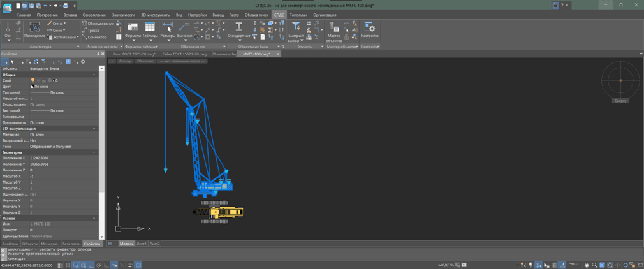Viewport: 644px width, 269px height.
Task: Open the Форматы formats tool
Action: [x=133, y=30]
